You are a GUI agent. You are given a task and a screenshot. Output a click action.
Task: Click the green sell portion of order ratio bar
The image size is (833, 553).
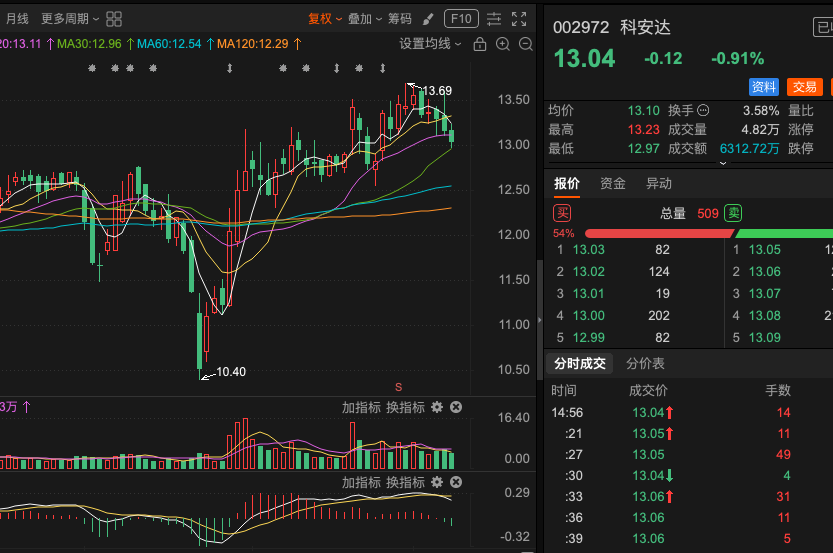[x=784, y=234]
